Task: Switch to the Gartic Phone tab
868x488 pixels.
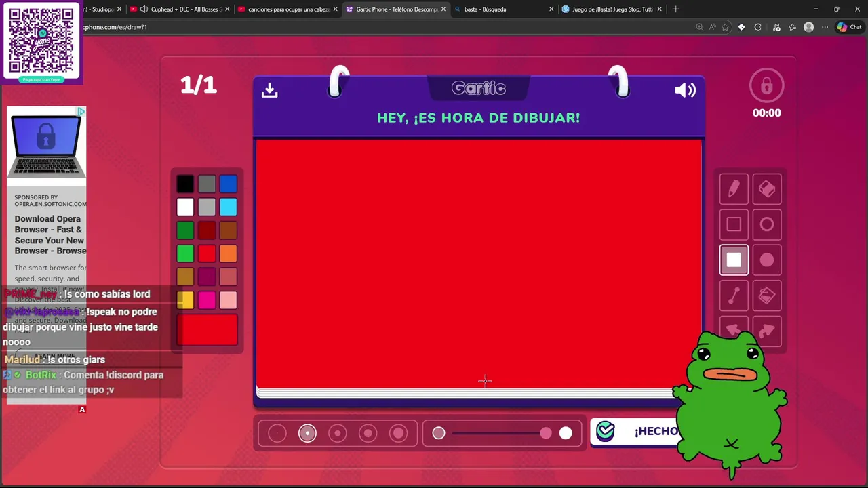Action: 396,9
